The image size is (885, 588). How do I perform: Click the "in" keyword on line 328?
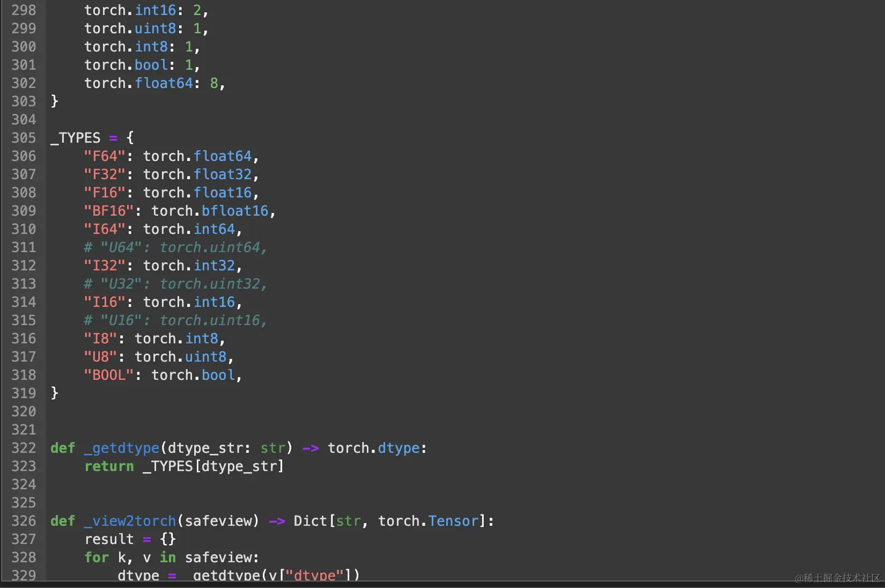pos(168,557)
